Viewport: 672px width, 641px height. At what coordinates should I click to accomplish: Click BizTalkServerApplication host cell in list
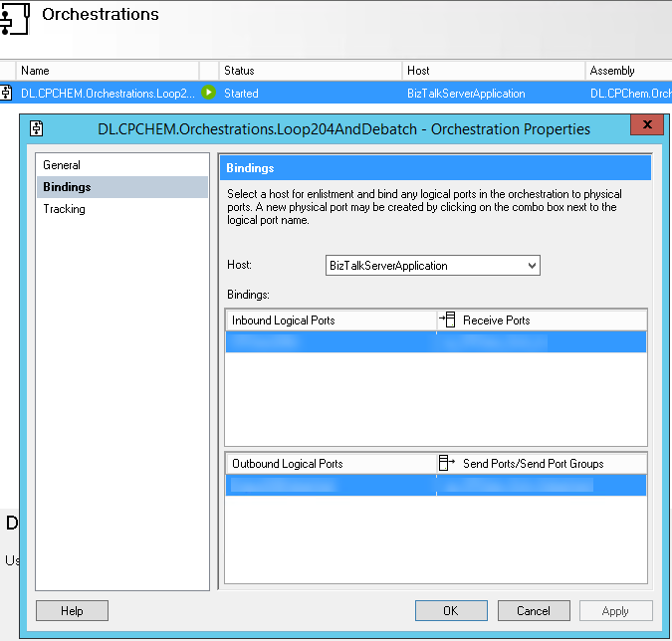pos(466,94)
